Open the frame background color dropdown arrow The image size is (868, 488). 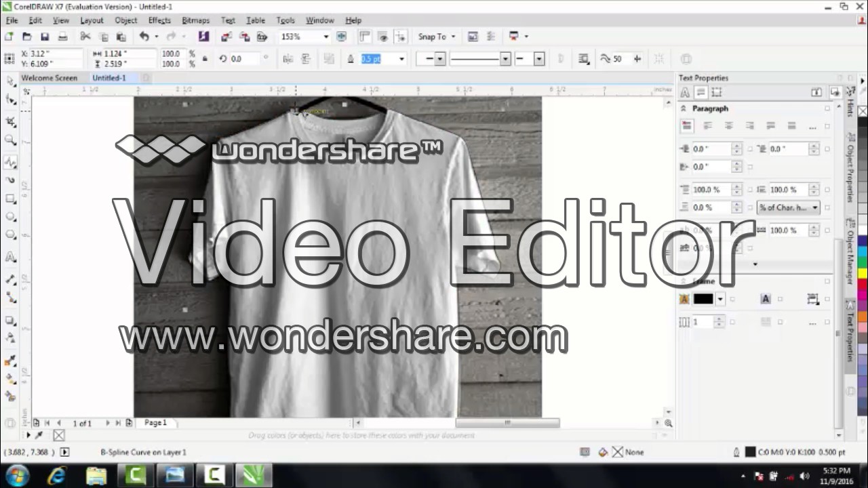click(720, 299)
